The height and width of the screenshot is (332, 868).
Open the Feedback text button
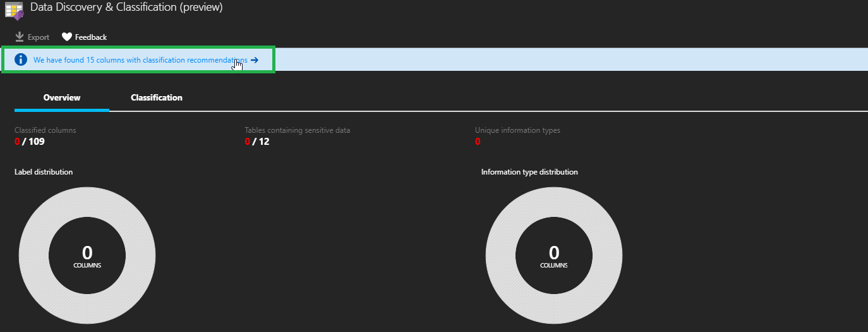tap(91, 37)
